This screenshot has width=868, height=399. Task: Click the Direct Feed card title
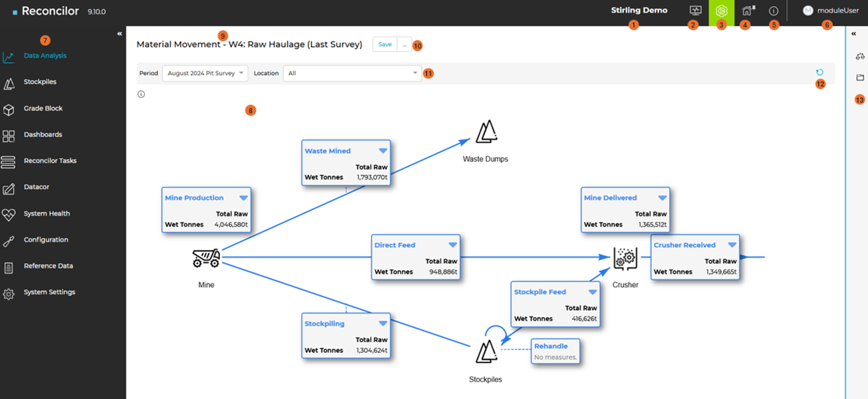click(x=394, y=245)
